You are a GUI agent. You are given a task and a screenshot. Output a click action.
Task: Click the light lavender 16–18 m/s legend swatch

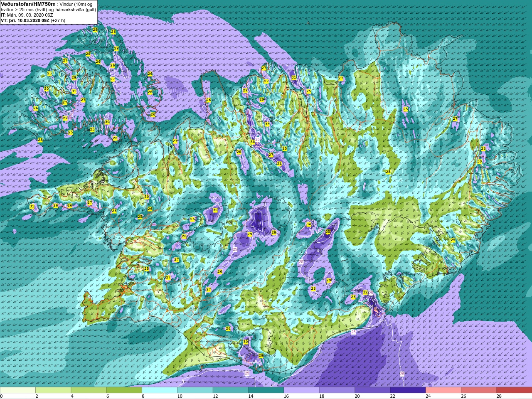tap(301, 390)
